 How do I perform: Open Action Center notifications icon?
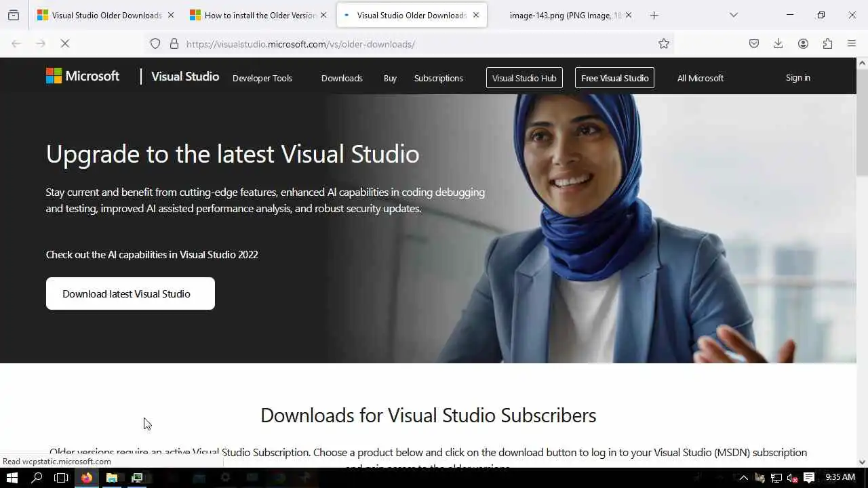[808, 478]
